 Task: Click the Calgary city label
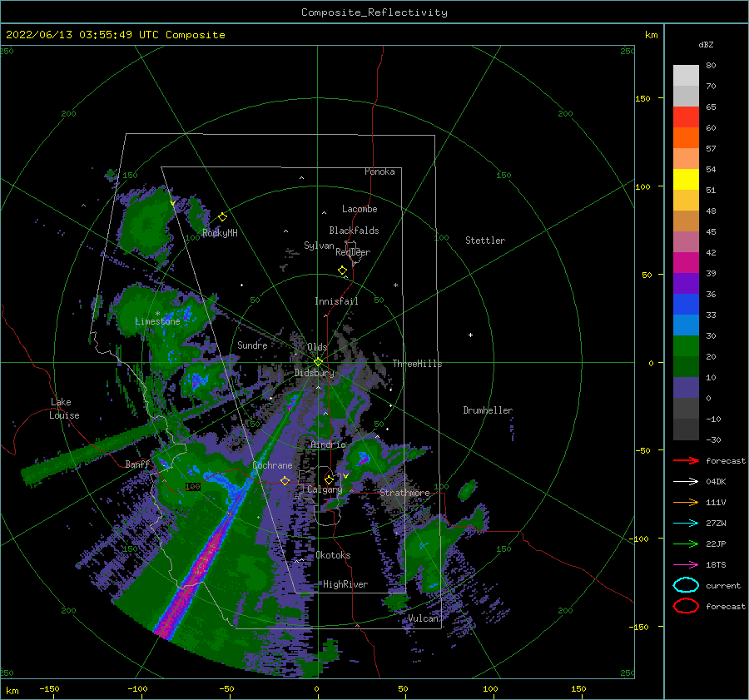tap(325, 489)
